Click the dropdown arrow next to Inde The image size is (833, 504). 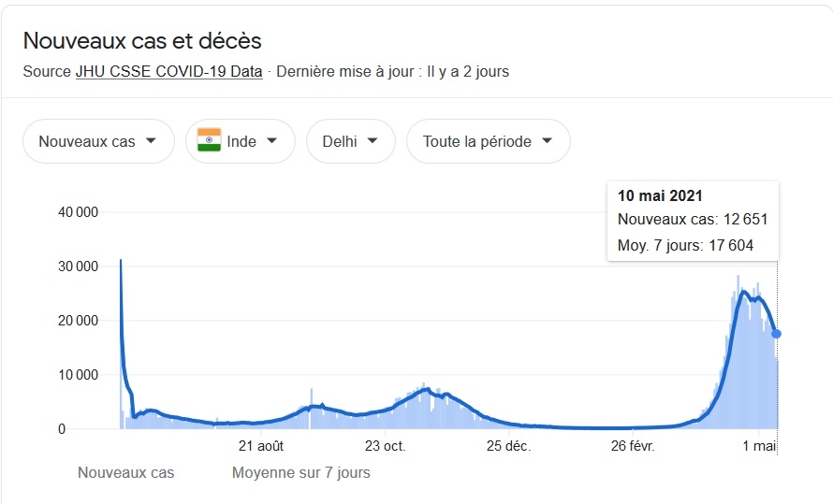[272, 141]
